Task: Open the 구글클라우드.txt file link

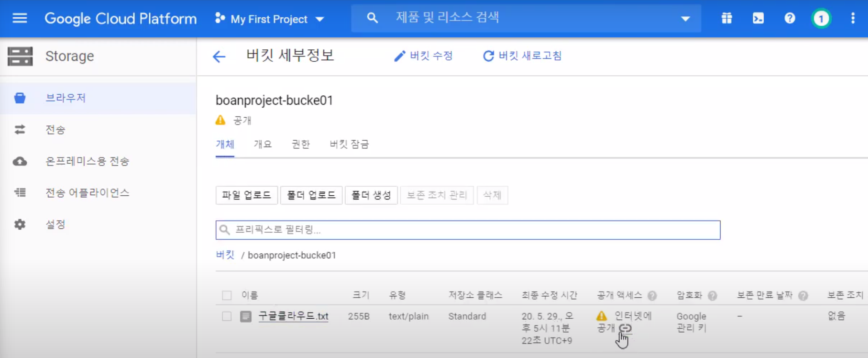Action: (x=293, y=316)
